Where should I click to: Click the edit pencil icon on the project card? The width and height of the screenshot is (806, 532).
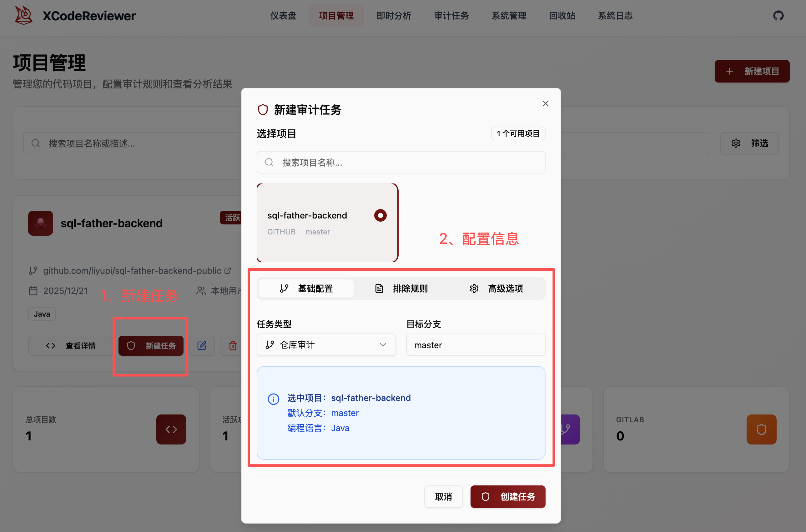(202, 345)
